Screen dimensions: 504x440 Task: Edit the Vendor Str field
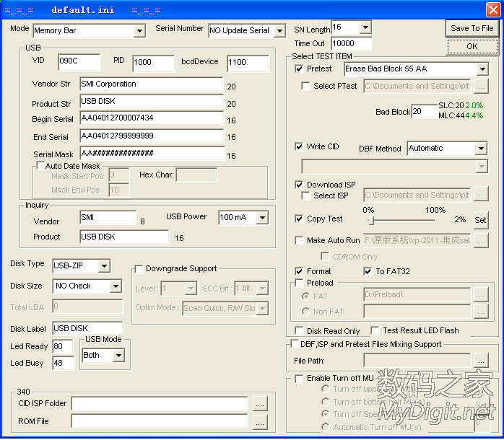point(152,84)
